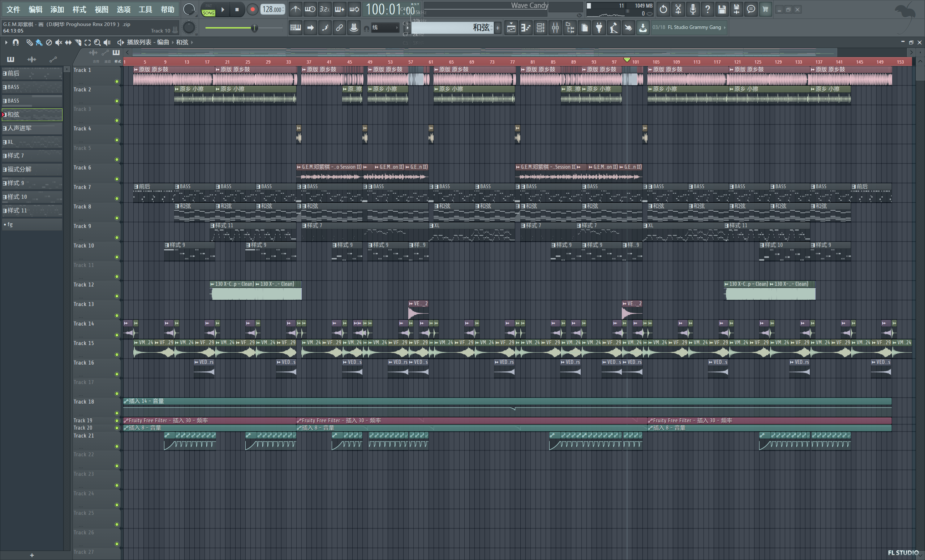The height and width of the screenshot is (560, 925).
Task: Open 视图 menu
Action: click(102, 9)
